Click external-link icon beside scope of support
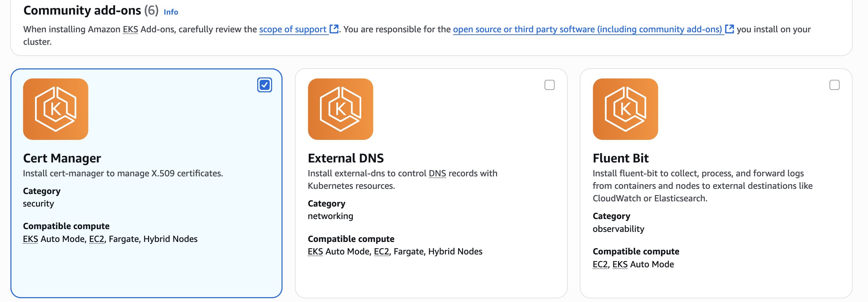Image resolution: width=868 pixels, height=302 pixels. 334,29
